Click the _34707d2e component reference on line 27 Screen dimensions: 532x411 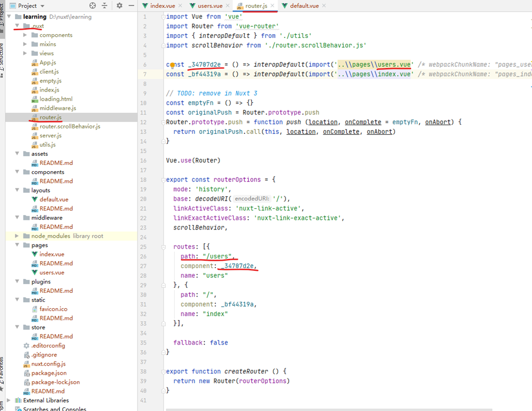click(237, 266)
